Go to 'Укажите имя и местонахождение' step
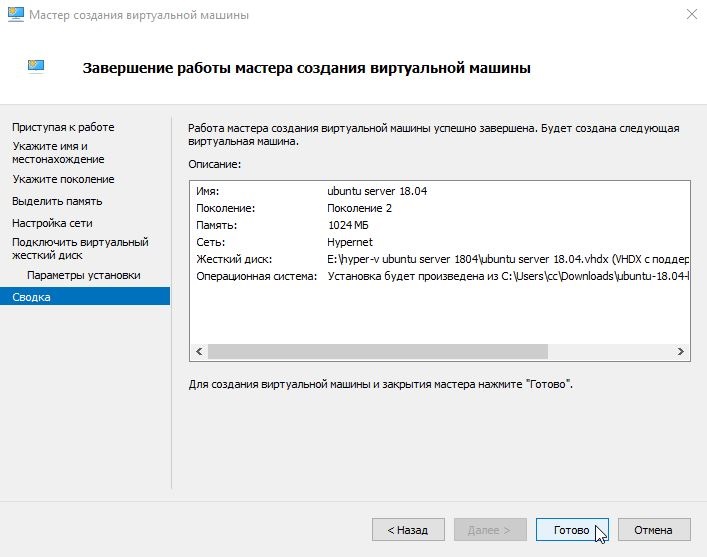 58,152
